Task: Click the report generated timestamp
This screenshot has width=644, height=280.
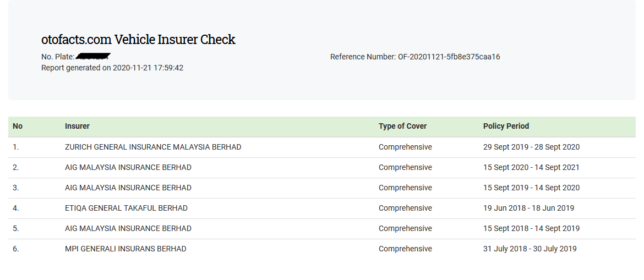Action: (112, 68)
